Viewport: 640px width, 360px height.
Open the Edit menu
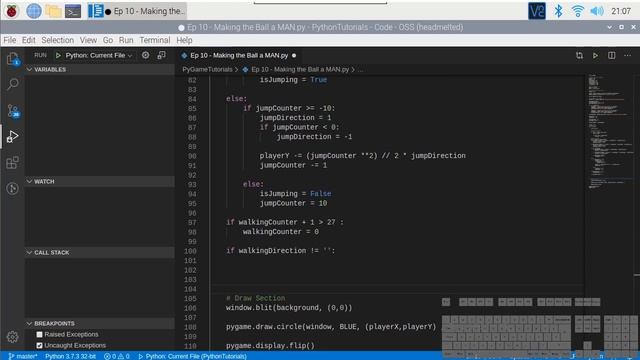point(29,40)
